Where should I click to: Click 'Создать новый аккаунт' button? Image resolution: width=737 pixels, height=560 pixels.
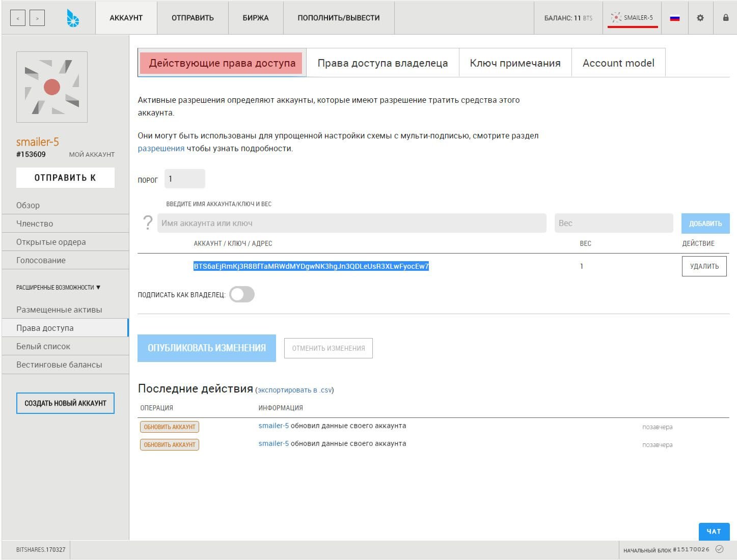[x=65, y=403]
